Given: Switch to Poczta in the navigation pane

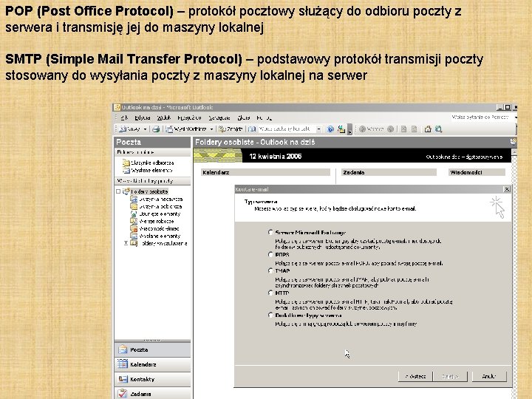Looking at the screenshot, I should (152, 349).
